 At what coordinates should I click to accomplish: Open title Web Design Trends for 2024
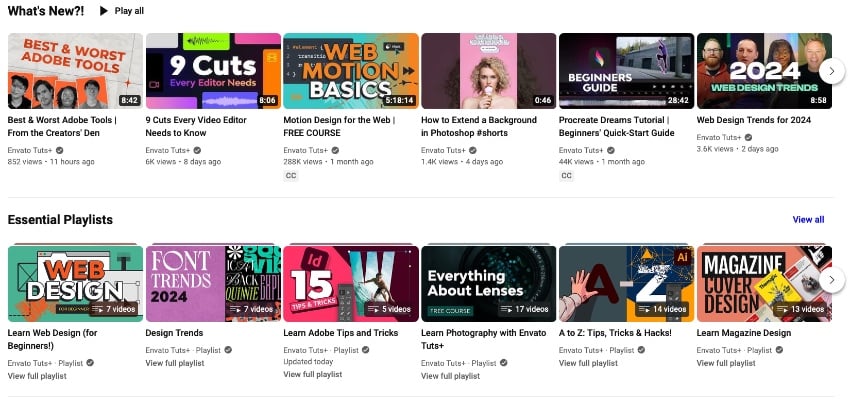tap(754, 120)
